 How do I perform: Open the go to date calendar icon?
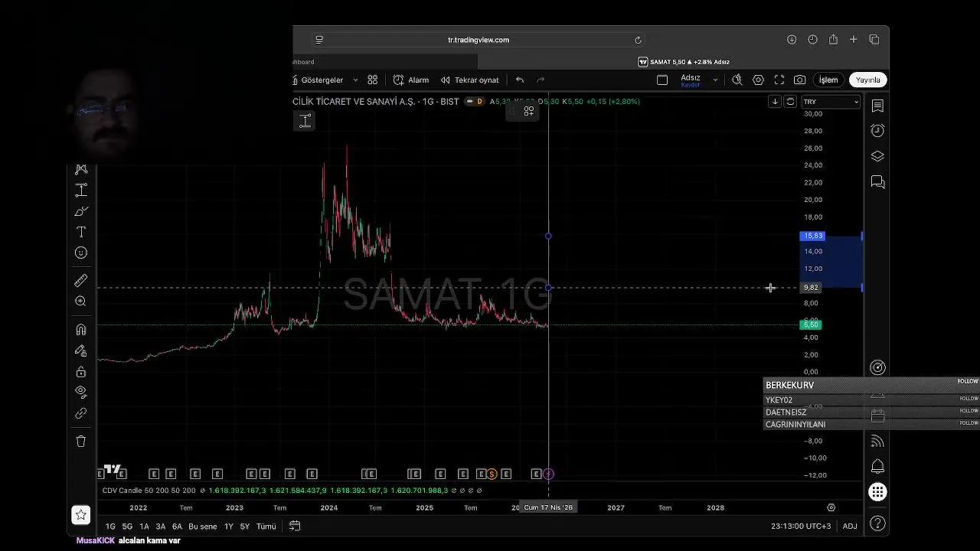(295, 527)
